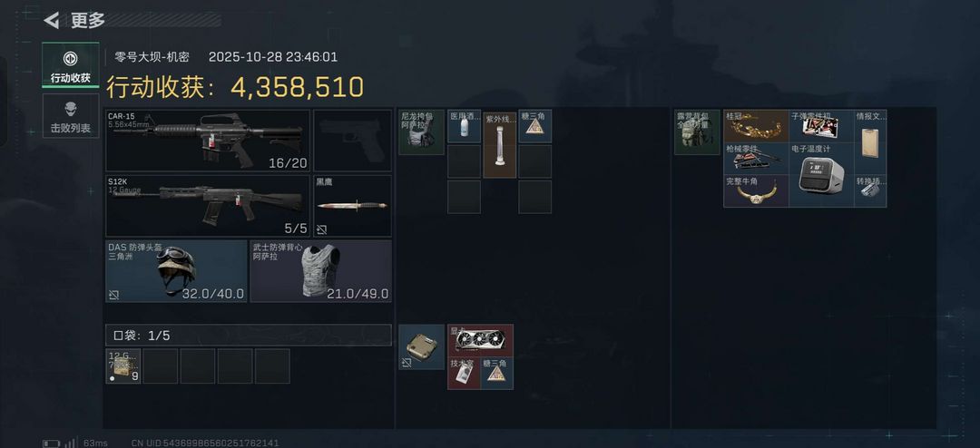The width and height of the screenshot is (980, 448).
Task: Click the 电子温度计 thermometer item
Action: click(x=821, y=175)
